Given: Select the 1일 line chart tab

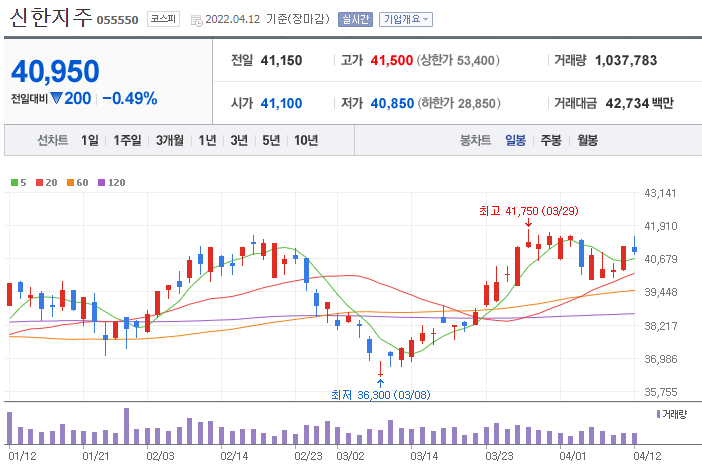Looking at the screenshot, I should [90, 141].
